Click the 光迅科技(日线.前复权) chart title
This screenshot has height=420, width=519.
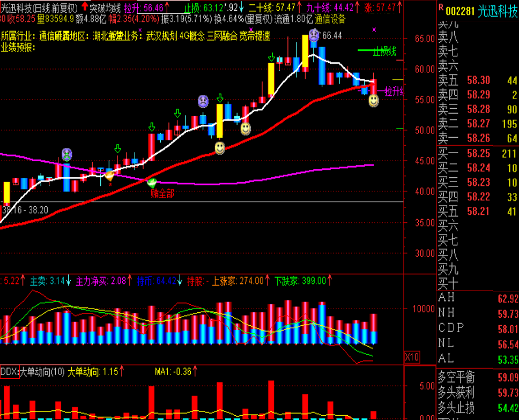click(39, 8)
